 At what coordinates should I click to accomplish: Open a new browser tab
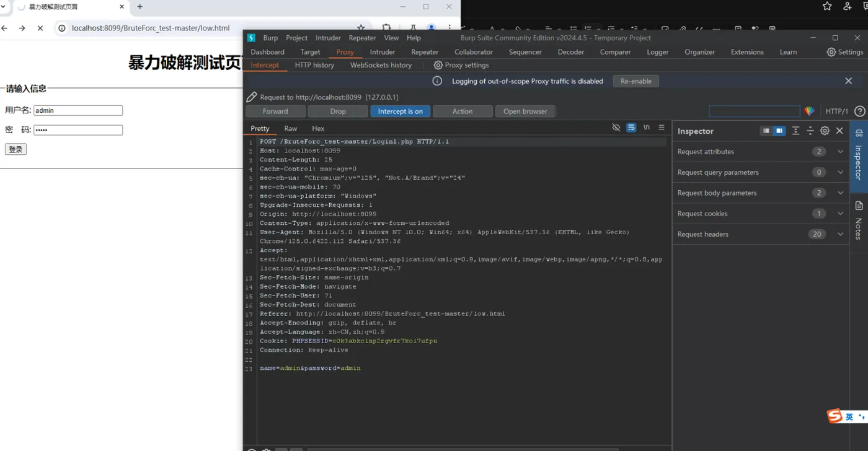(x=139, y=7)
